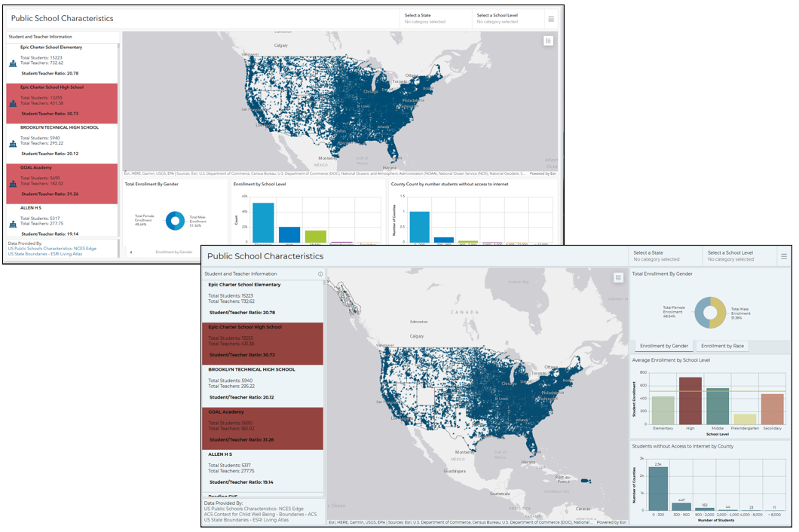The image size is (799, 532).
Task: Open the ACS Context for Child Well Being link
Action: [x=260, y=514]
